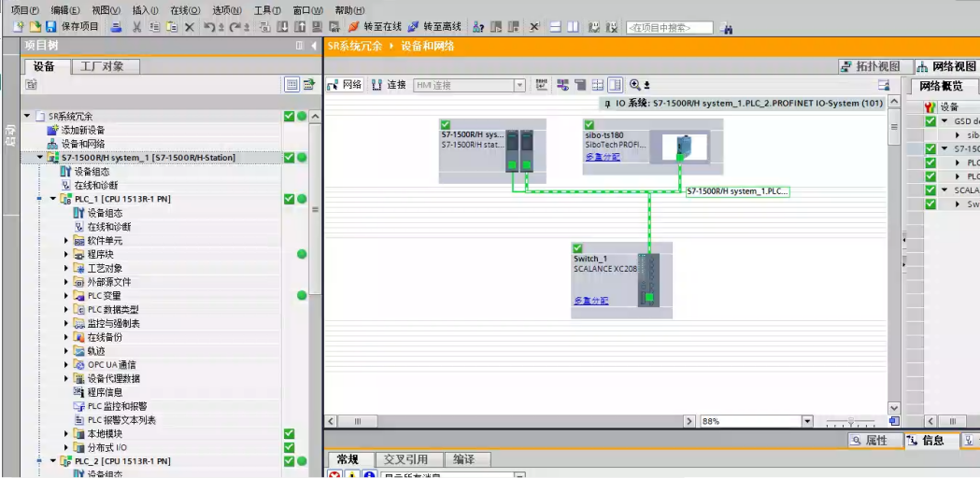Open 设备和网络 in project tree
The height and width of the screenshot is (478, 980).
pyautogui.click(x=76, y=144)
